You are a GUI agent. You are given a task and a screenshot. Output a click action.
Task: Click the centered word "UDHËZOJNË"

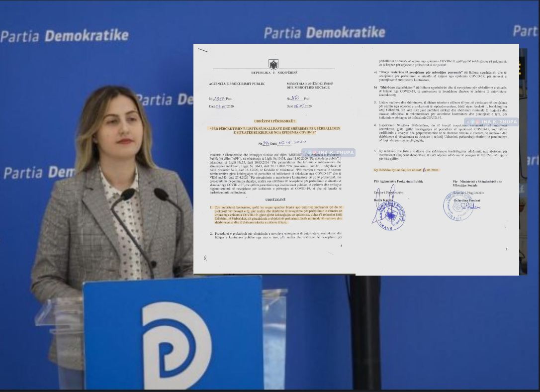click(275, 200)
